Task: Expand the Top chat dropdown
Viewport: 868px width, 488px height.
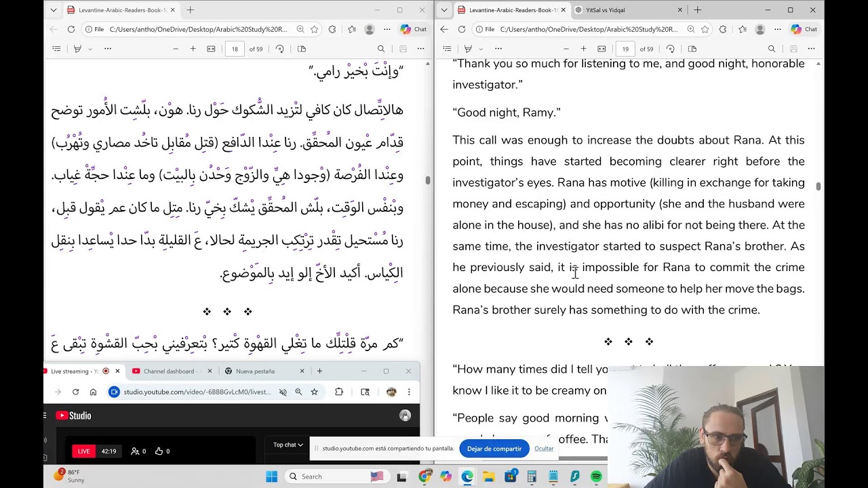Action: (288, 445)
